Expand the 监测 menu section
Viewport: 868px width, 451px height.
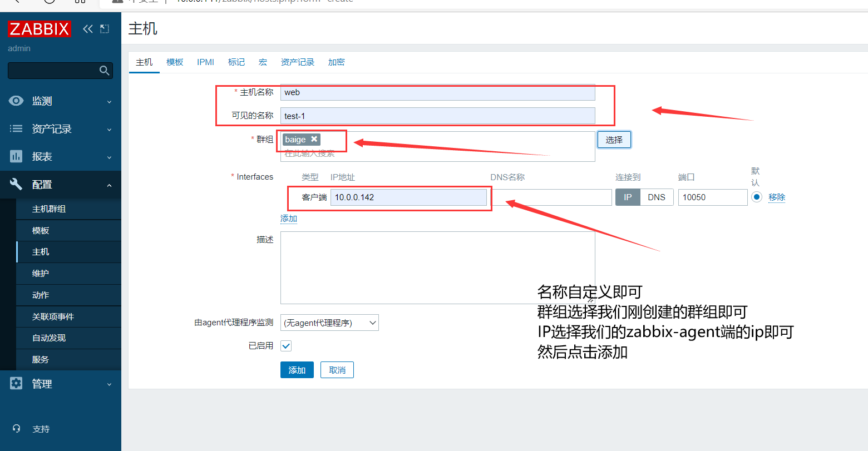tap(60, 101)
